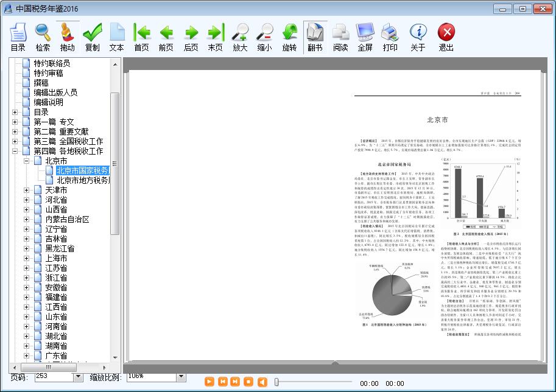Go to 首页 first page
This screenshot has height=392, width=556.
[141, 37]
